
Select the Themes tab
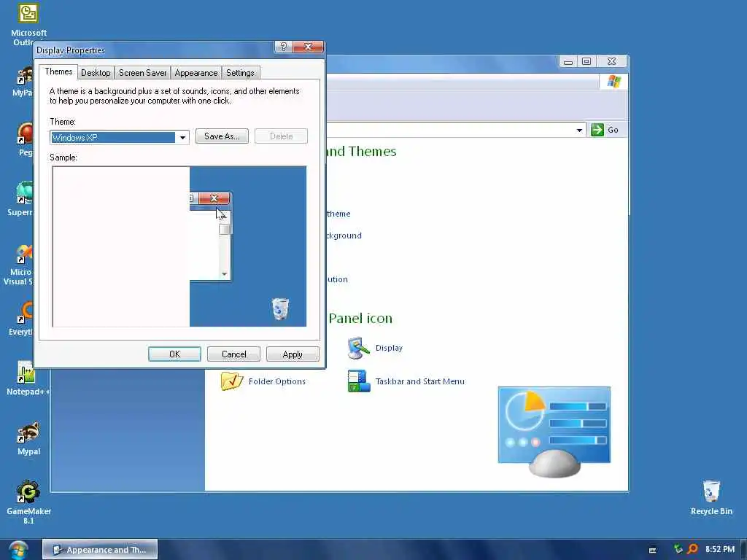click(58, 71)
